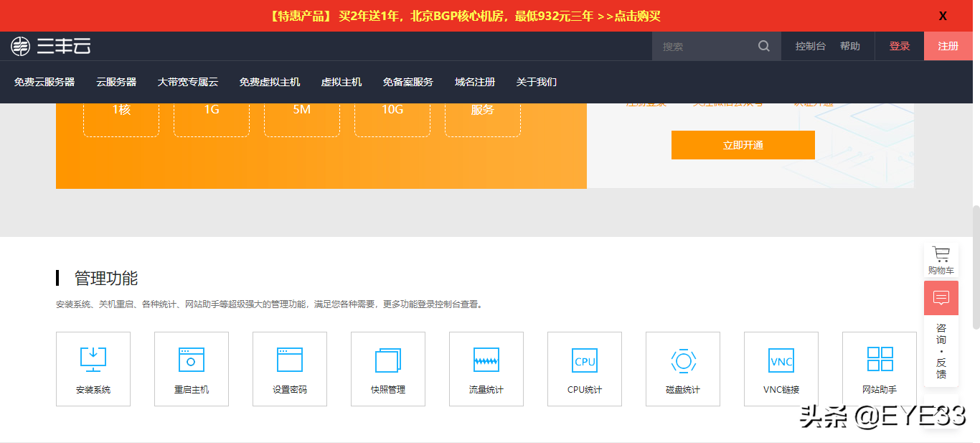
Task: Open the 免费云服务器 menu item
Action: [44, 82]
